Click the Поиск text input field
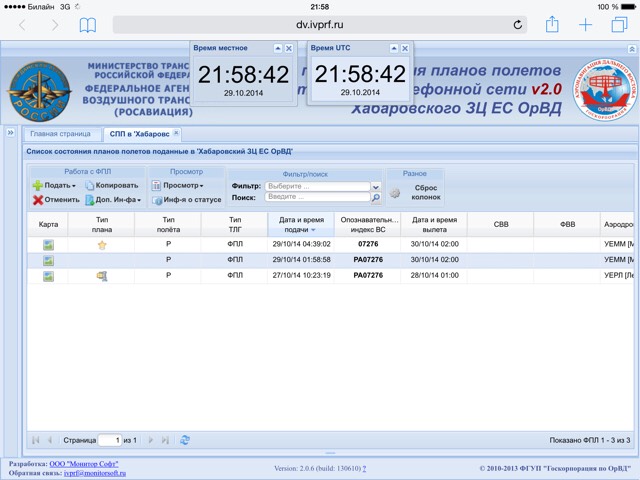 tap(317, 197)
